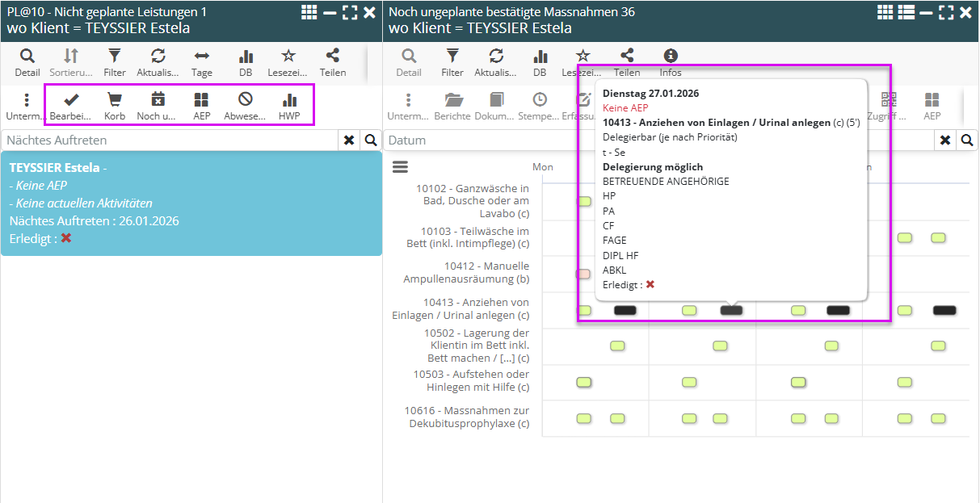This screenshot has height=503, width=980.
Task: Open the Zugriff QR code icon
Action: (x=889, y=105)
